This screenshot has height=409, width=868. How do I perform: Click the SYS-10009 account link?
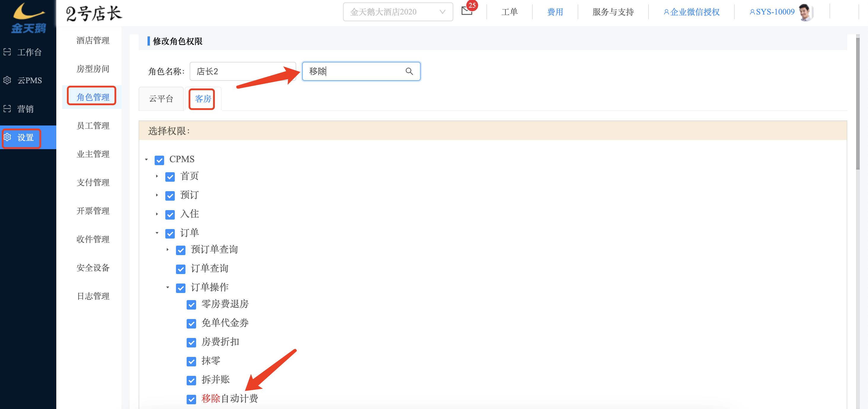click(x=772, y=12)
